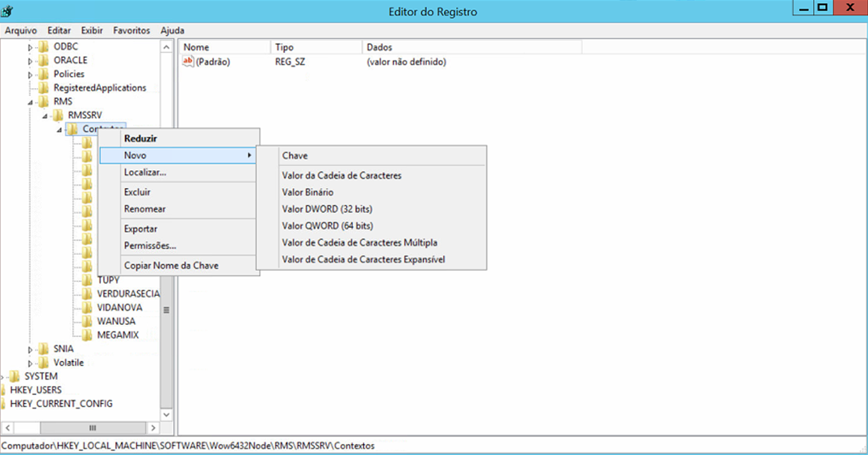Image resolution: width=868 pixels, height=455 pixels.
Task: Select Valor da Cadeia de Caracteres
Action: pos(371,176)
